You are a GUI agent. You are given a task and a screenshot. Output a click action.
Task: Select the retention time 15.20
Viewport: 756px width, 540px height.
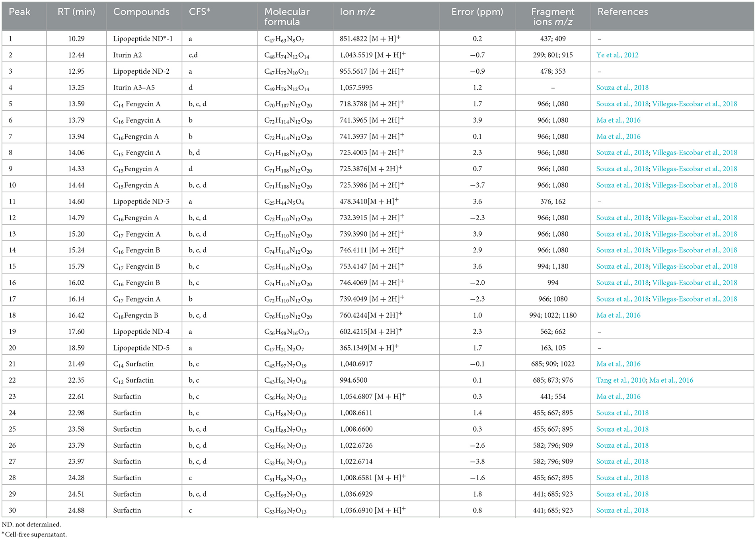pos(76,234)
